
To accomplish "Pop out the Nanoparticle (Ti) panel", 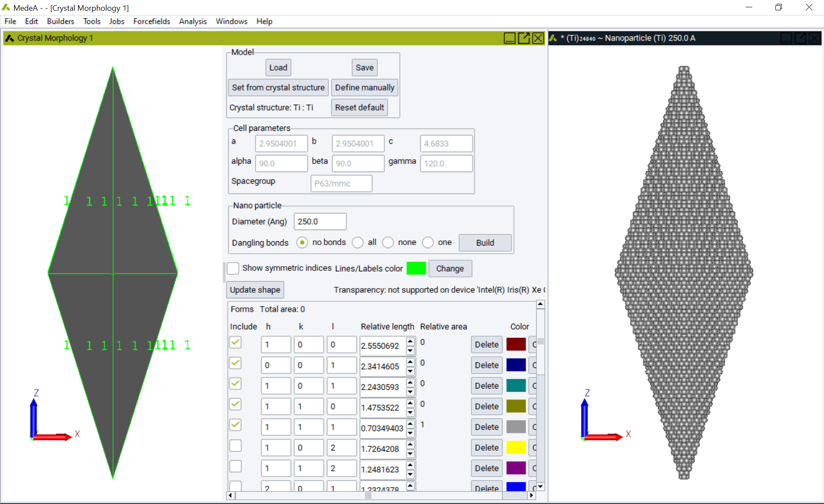I will pos(800,38).
